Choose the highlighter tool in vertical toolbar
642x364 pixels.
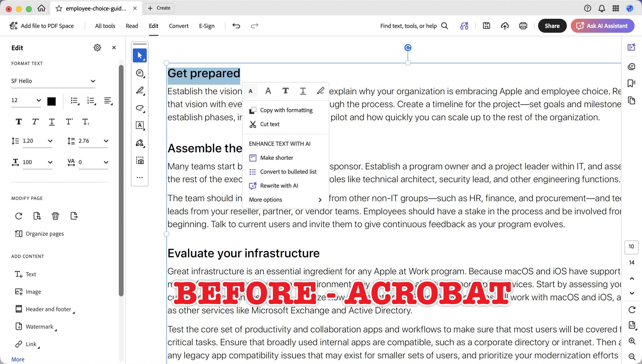pyautogui.click(x=140, y=90)
